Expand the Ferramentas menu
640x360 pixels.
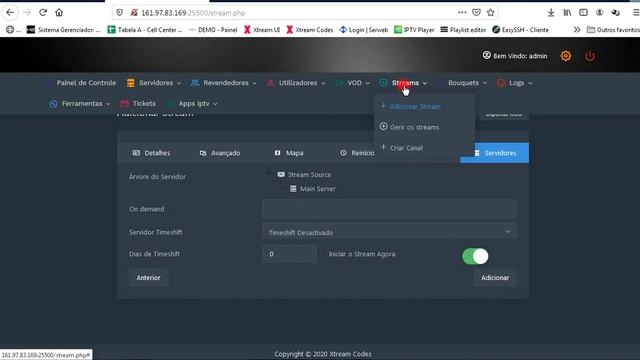click(80, 104)
